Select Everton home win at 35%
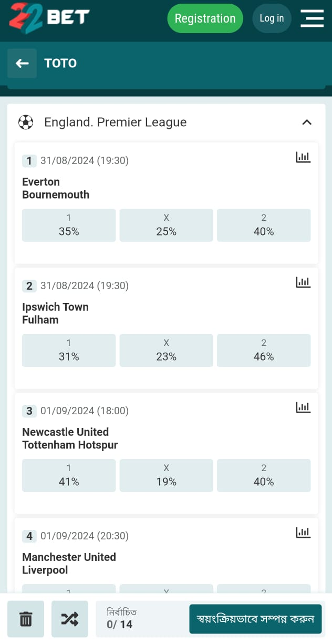Image resolution: width=332 pixels, height=644 pixels. (x=69, y=225)
